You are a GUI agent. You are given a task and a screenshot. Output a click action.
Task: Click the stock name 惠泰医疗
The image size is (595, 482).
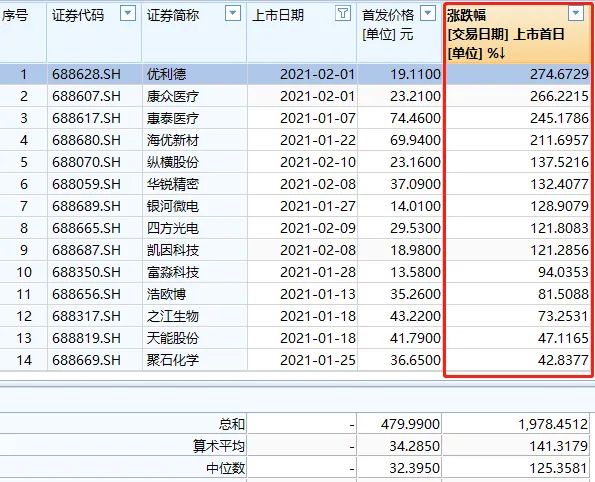coord(173,118)
